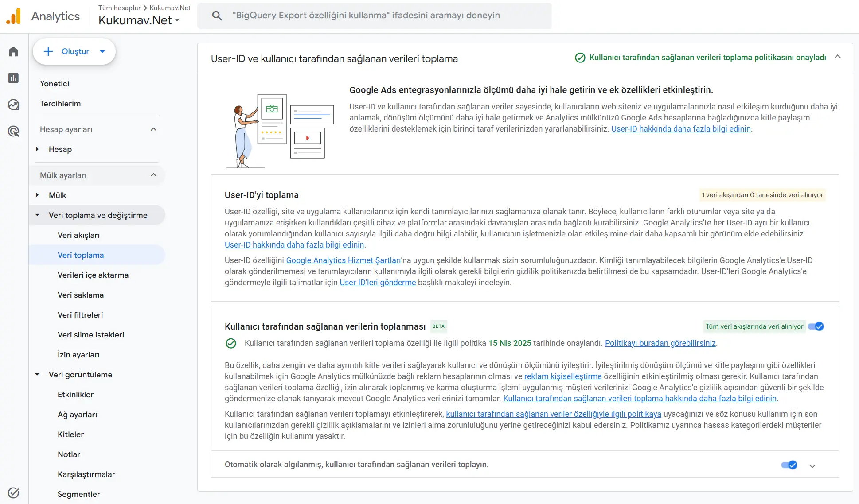Click the plus icon on Oluştur button
This screenshot has width=859, height=504.
coord(48,51)
